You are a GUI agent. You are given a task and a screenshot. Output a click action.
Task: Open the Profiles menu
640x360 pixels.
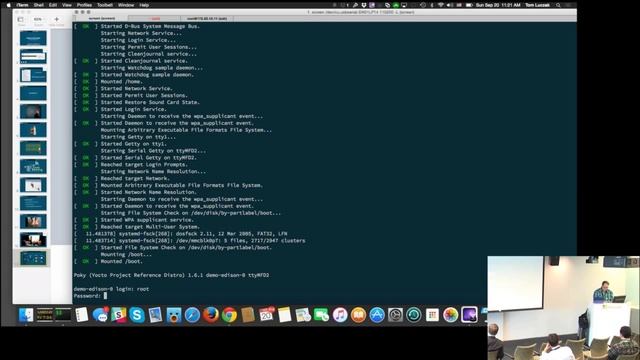click(x=84, y=5)
